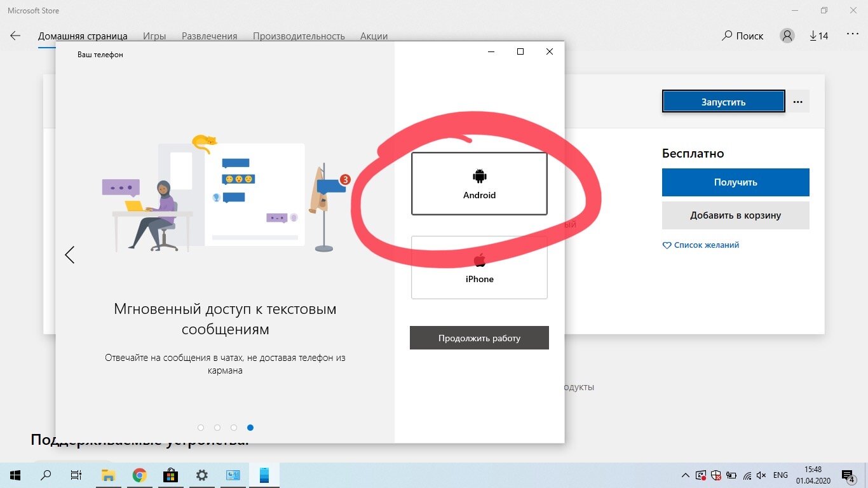This screenshot has width=868, height=488.
Task: Open the Акции tab
Action: pyautogui.click(x=374, y=36)
